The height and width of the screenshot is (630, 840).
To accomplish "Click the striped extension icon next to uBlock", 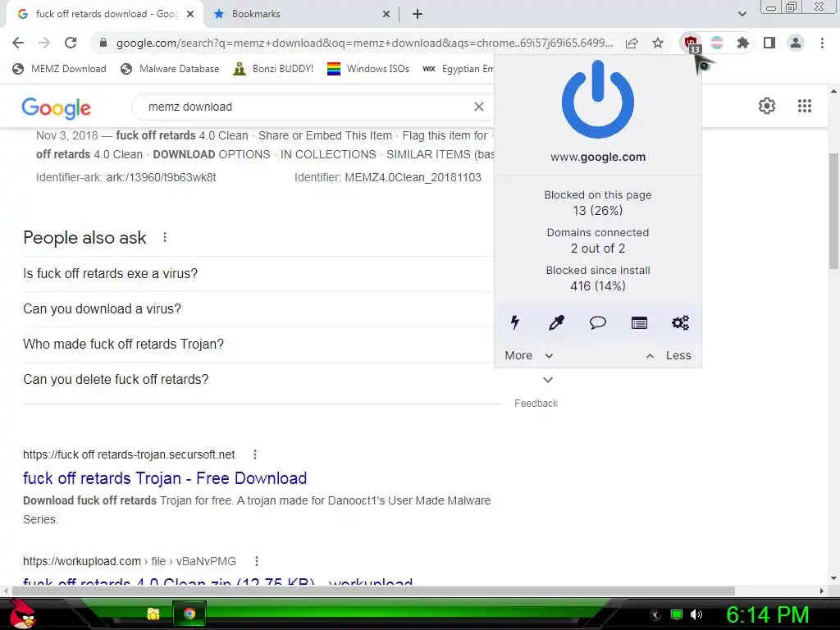I will (x=717, y=43).
